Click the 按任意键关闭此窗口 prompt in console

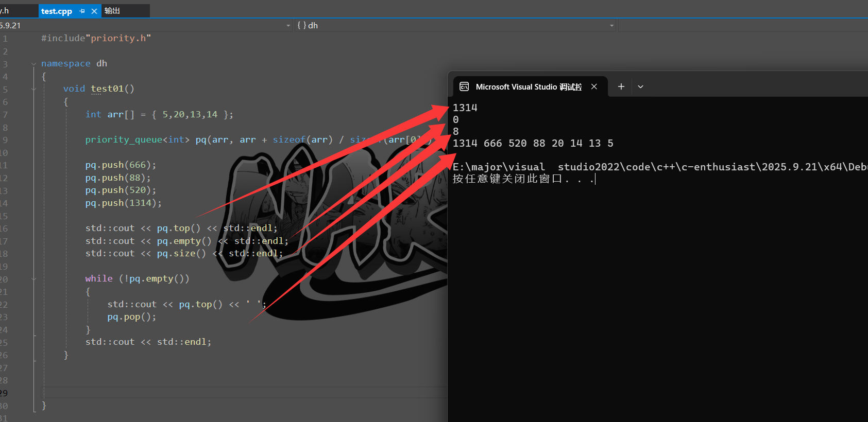523,179
